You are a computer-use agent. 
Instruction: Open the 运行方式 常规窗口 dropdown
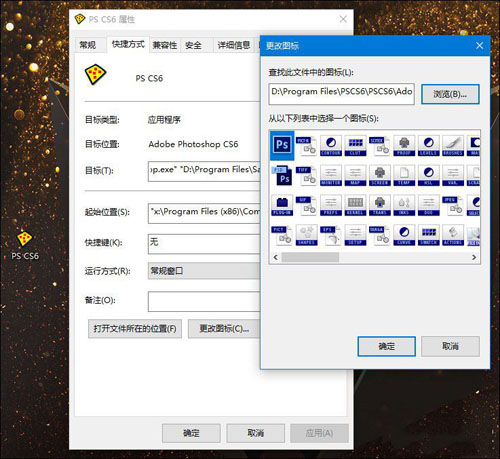[204, 271]
